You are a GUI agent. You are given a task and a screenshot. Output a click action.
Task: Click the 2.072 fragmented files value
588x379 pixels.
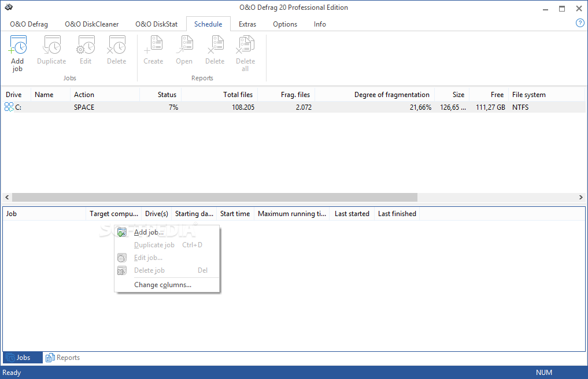click(304, 107)
